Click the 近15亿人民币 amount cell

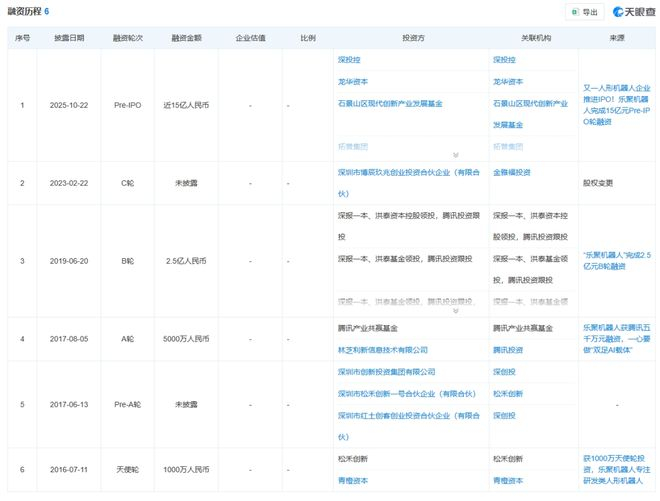coord(186,105)
